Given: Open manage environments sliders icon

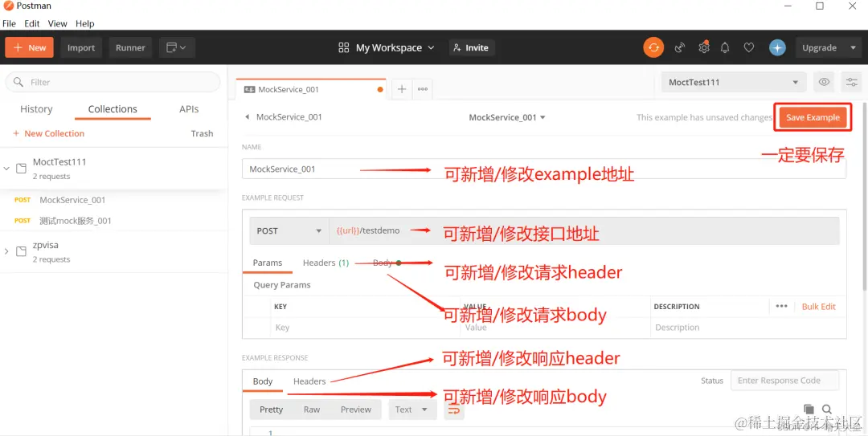Looking at the screenshot, I should coord(851,82).
